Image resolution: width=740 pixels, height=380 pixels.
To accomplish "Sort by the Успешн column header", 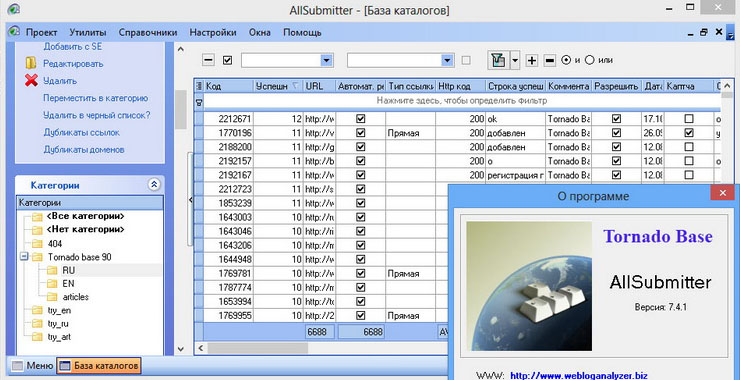I will [x=278, y=86].
